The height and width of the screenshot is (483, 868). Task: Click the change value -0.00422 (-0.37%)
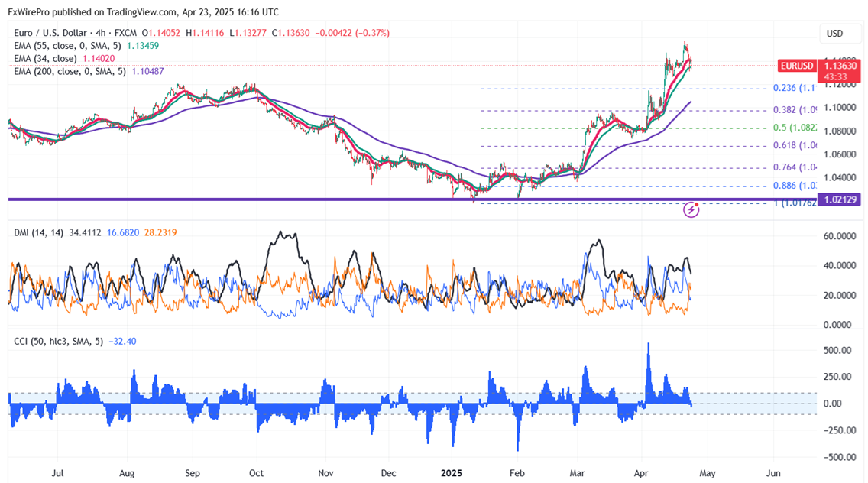pos(352,33)
